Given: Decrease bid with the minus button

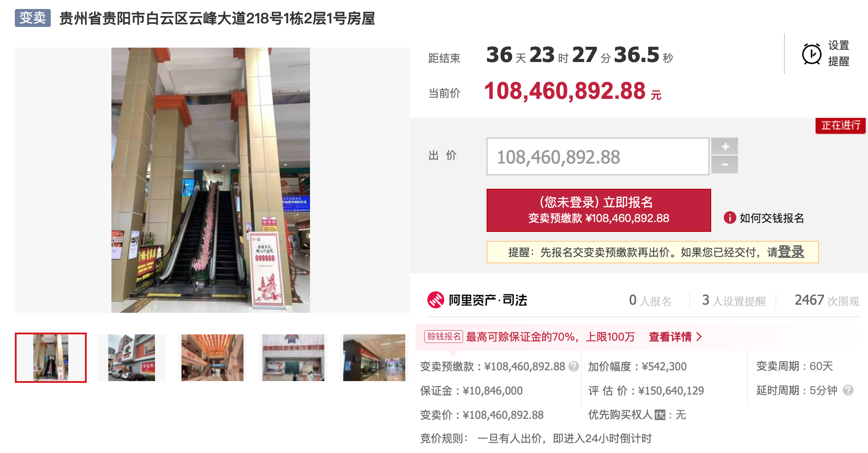Looking at the screenshot, I should click(725, 165).
